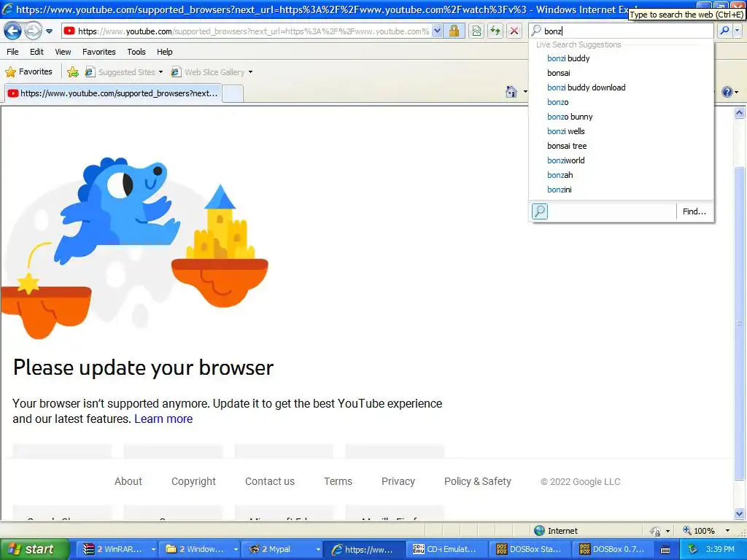Image resolution: width=747 pixels, height=560 pixels.
Task: Click the search provider icon in suggestions panel
Action: coord(540,211)
